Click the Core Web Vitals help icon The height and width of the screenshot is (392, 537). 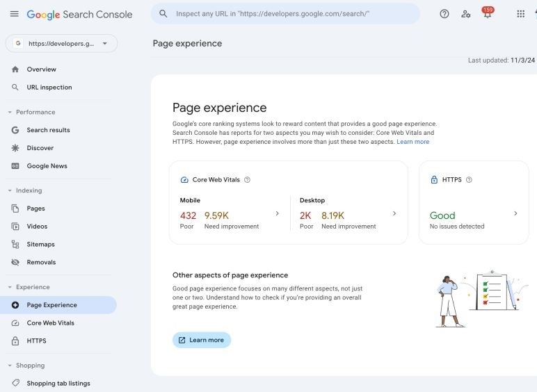pyautogui.click(x=247, y=180)
